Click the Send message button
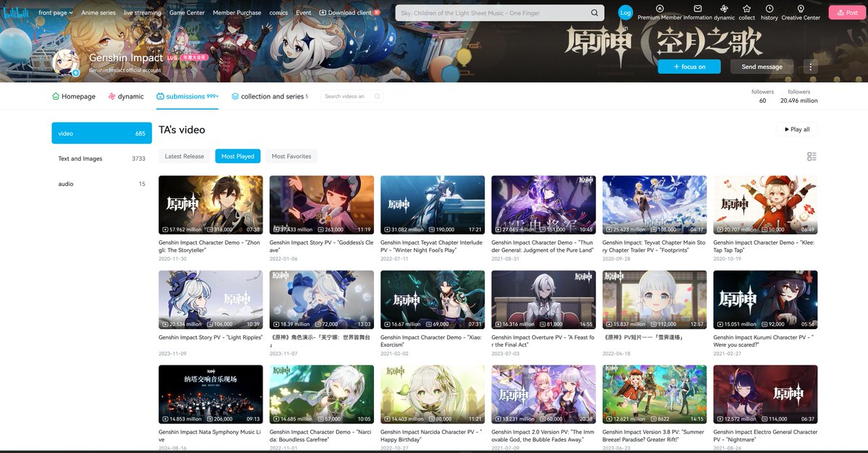 pos(762,67)
